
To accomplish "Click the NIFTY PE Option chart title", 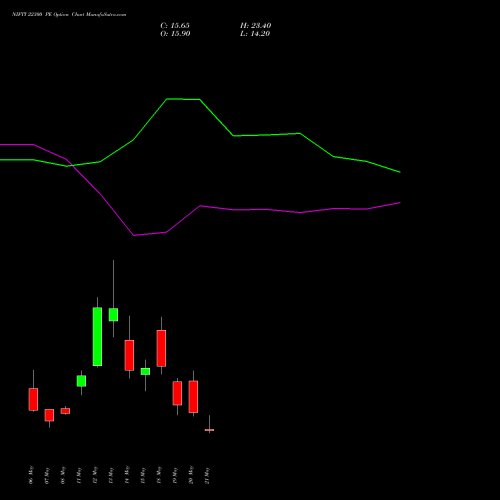I will (69, 14).
